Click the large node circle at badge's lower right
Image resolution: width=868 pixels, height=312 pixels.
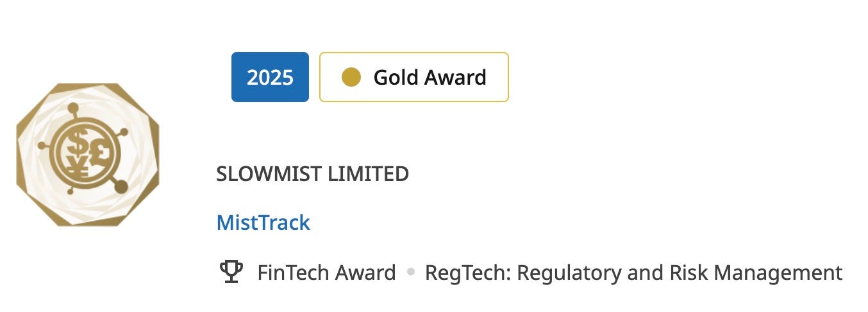click(120, 186)
